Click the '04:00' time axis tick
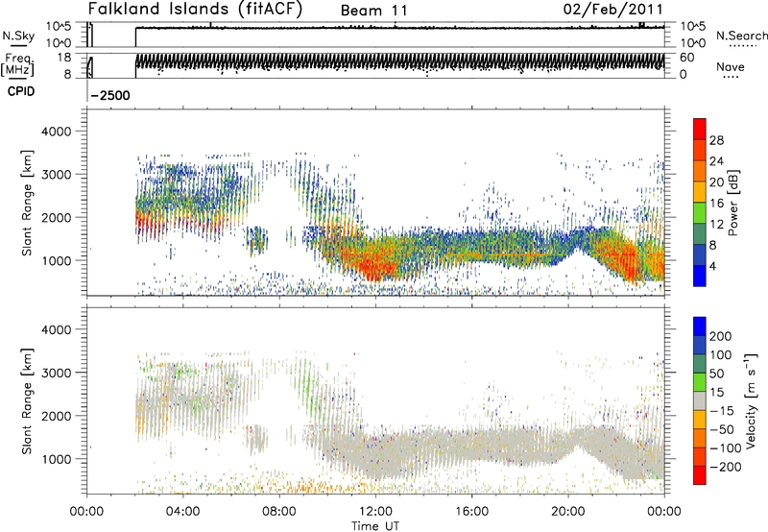 tap(182, 512)
